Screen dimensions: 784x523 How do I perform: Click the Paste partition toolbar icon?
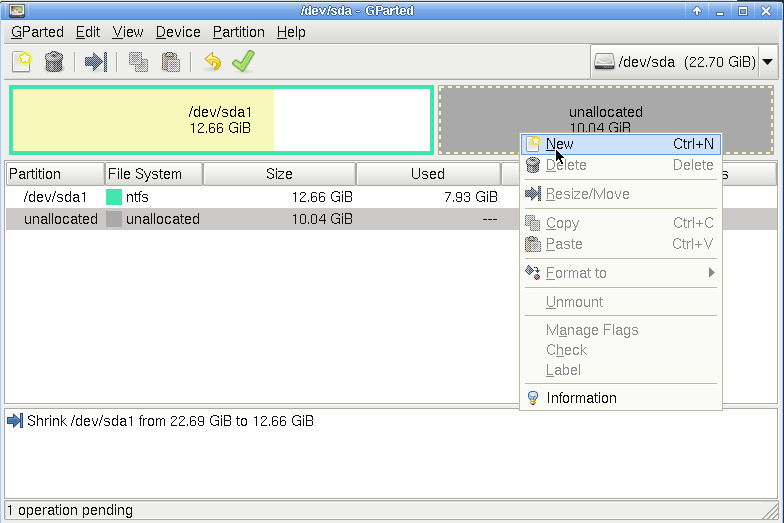[170, 62]
